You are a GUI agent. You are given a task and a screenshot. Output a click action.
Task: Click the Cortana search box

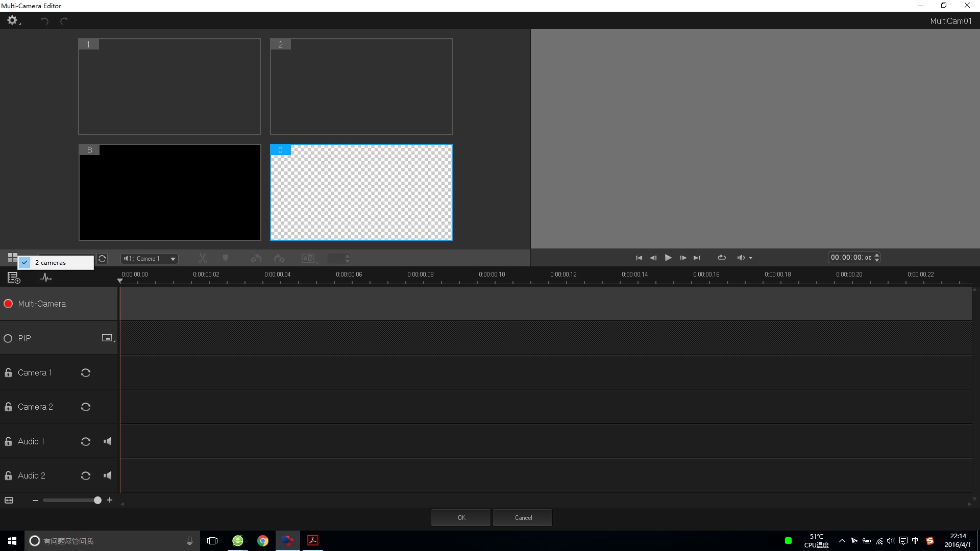coord(112,541)
